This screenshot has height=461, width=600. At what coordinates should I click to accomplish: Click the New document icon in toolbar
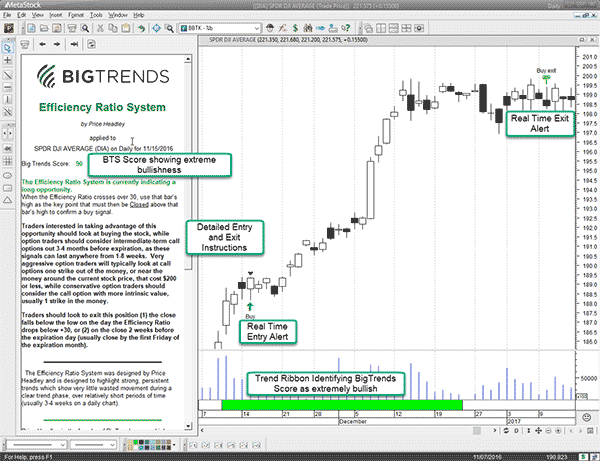pyautogui.click(x=31, y=28)
